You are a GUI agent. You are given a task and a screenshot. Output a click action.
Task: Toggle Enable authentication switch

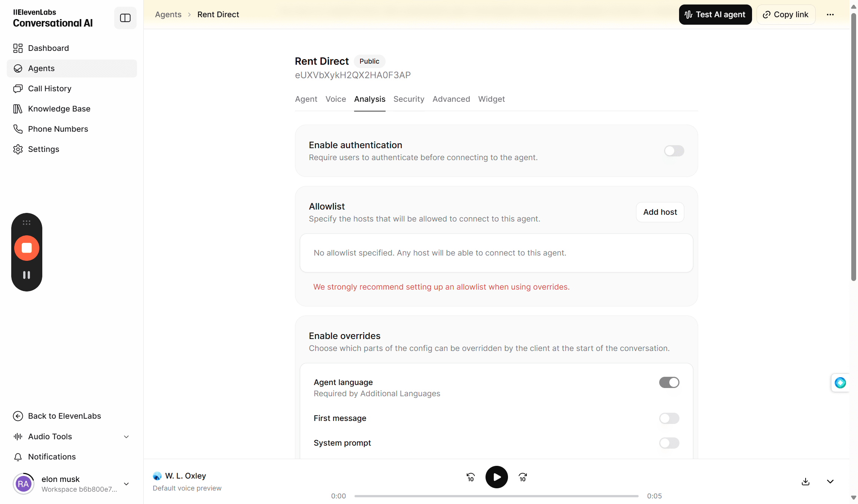click(674, 151)
